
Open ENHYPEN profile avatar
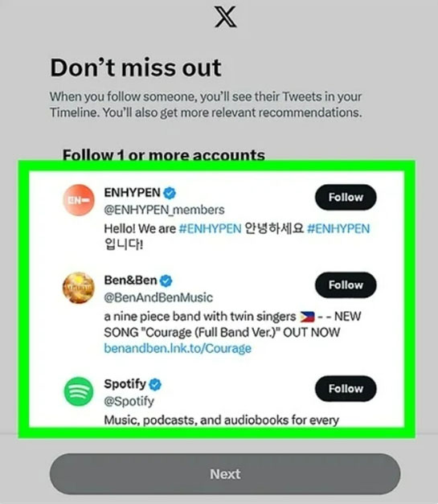click(79, 199)
